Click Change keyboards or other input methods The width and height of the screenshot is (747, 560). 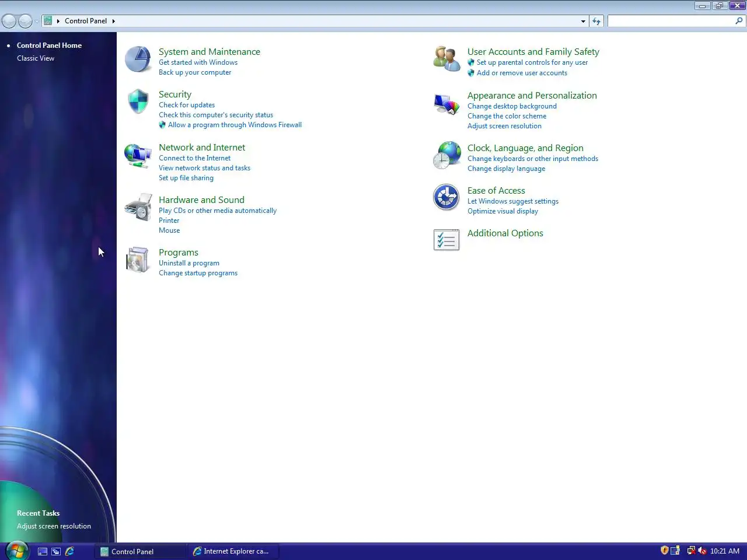(x=533, y=159)
